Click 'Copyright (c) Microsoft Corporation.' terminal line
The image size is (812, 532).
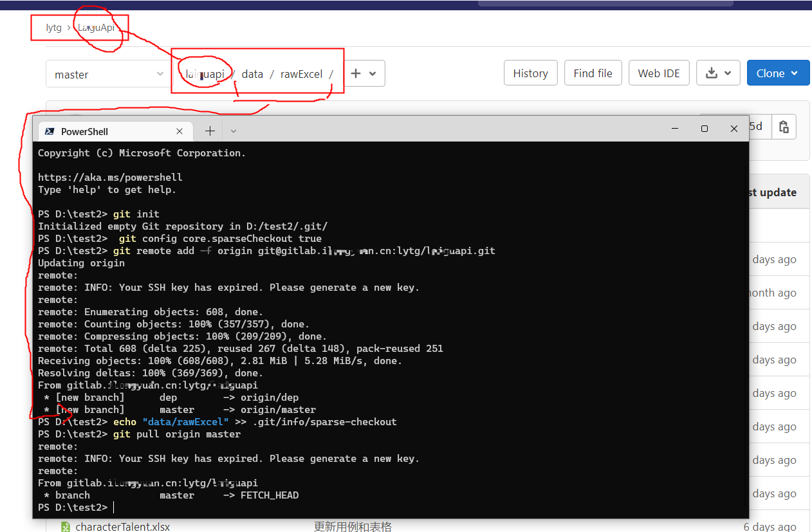(142, 153)
